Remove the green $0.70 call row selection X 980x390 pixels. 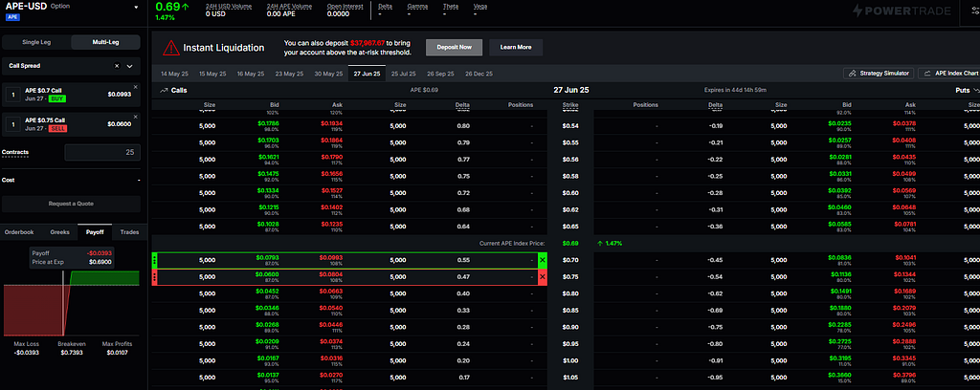coord(543,260)
